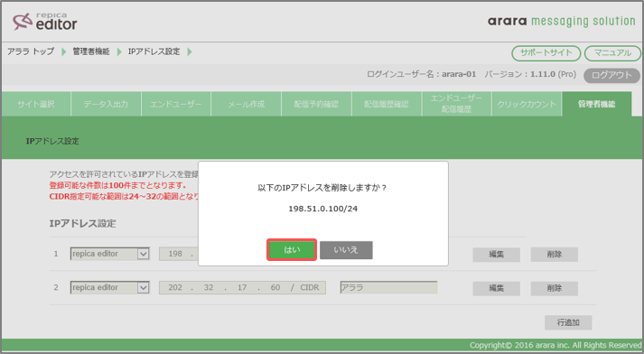Open the メール作成 tab

(246, 105)
